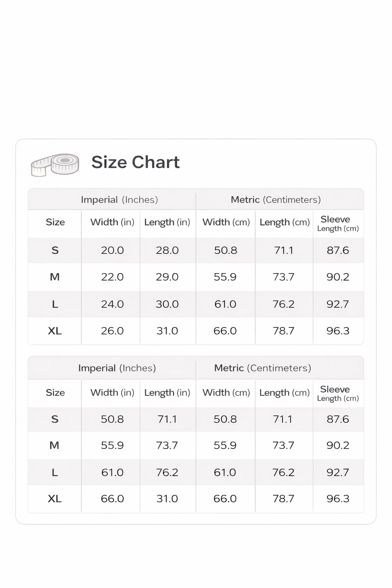Viewport: 392px width, 588px height.
Task: Select the 28.0 length cell
Action: 167,250
